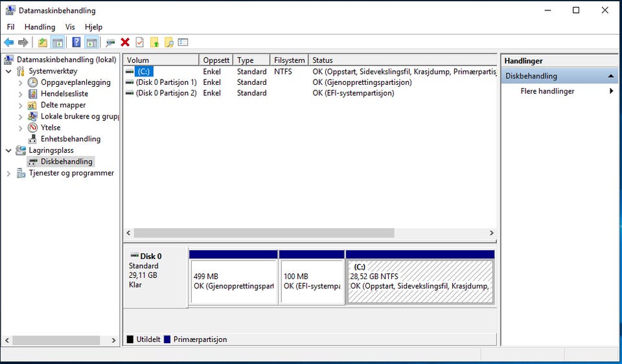Toggle the Show/Hide action pane icon

coord(91,43)
